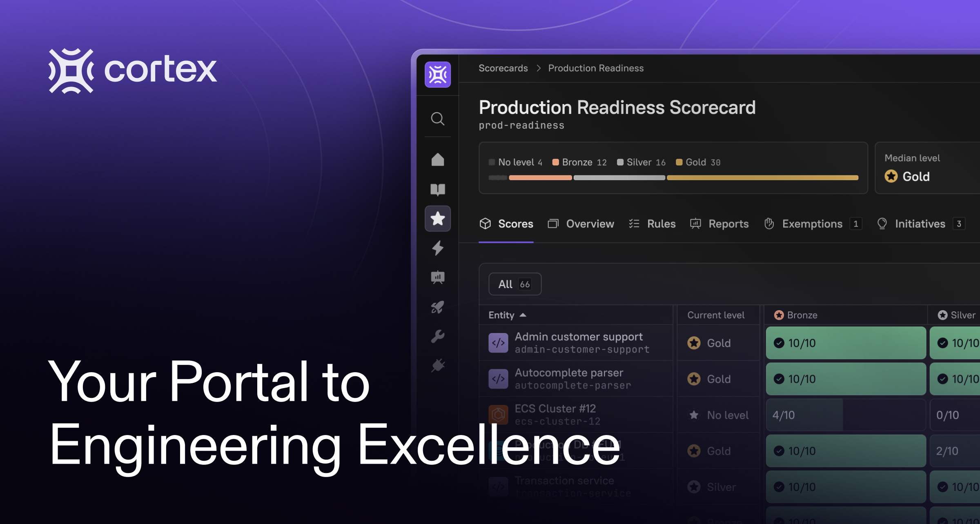The width and height of the screenshot is (980, 524).
Task: Click the lightning bolt icon in the sidebar
Action: pyautogui.click(x=437, y=249)
